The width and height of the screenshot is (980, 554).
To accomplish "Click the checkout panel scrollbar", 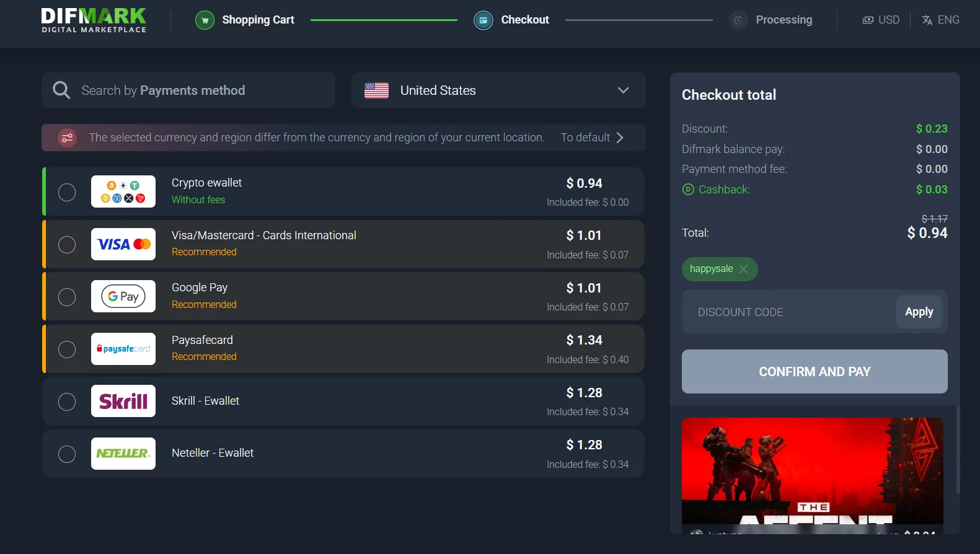I will [x=958, y=449].
